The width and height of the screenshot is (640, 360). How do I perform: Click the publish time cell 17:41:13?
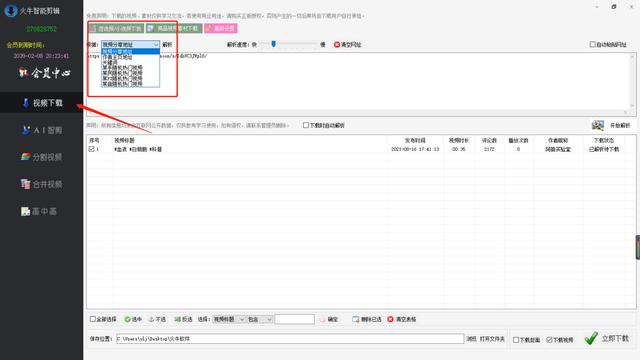tap(415, 149)
